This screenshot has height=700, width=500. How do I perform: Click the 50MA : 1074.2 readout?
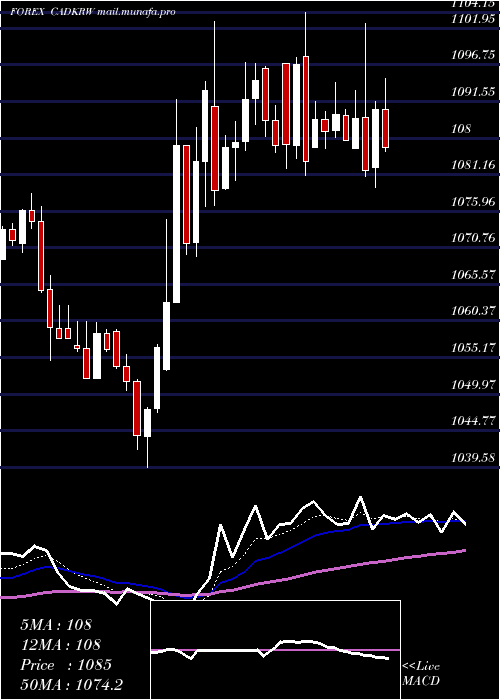(x=72, y=684)
